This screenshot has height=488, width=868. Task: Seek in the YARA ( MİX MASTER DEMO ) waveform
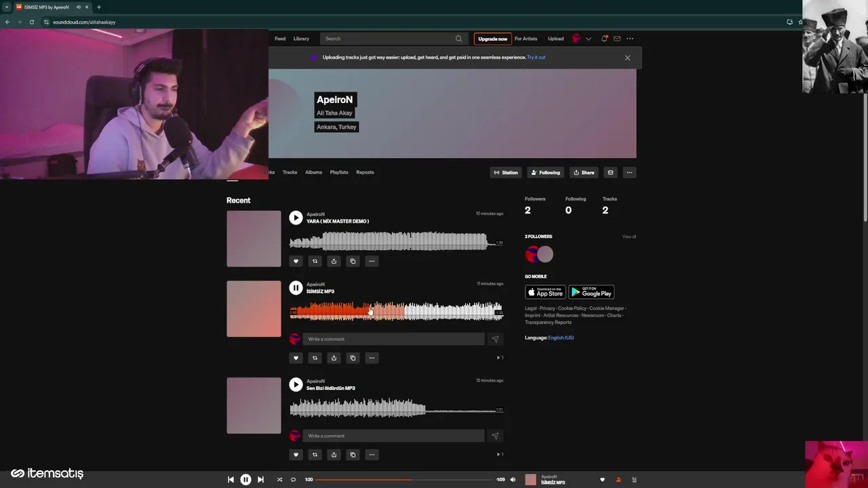396,242
